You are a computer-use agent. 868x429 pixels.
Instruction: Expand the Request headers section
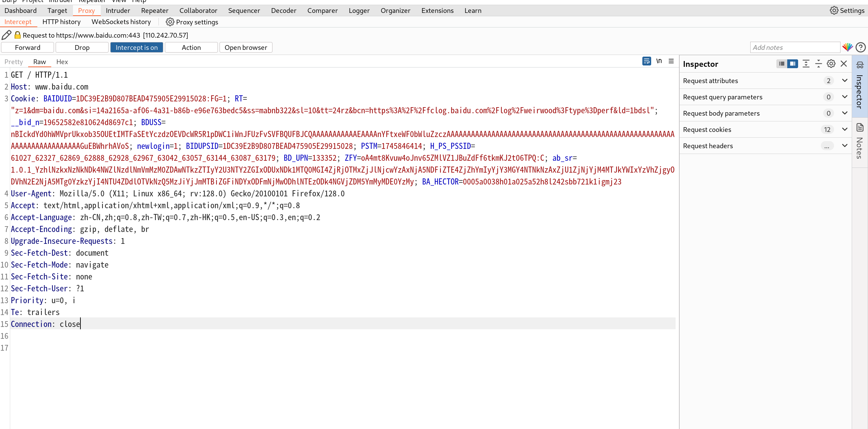[x=845, y=146]
